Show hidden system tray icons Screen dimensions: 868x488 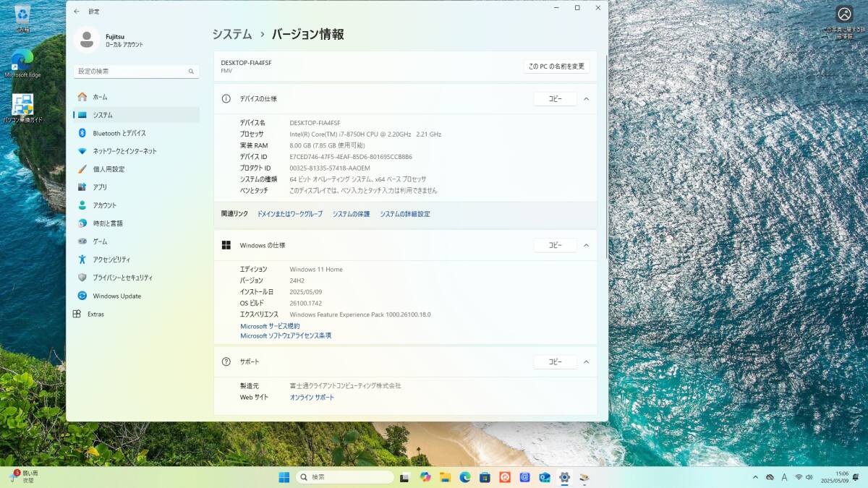(x=756, y=477)
